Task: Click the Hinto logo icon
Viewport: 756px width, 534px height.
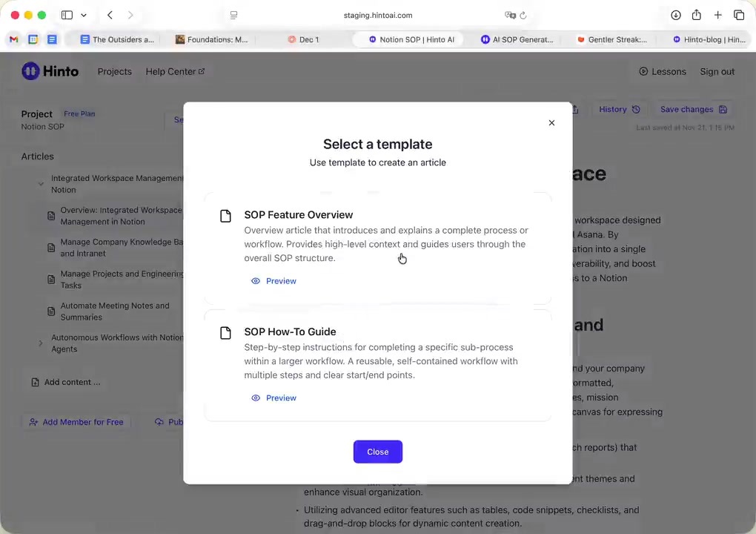Action: coord(30,71)
